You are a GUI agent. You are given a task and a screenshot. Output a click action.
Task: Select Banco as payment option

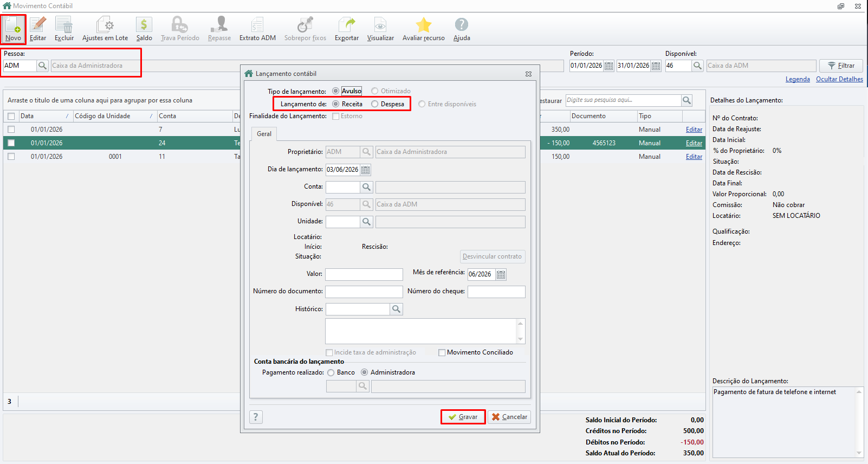tap(331, 373)
